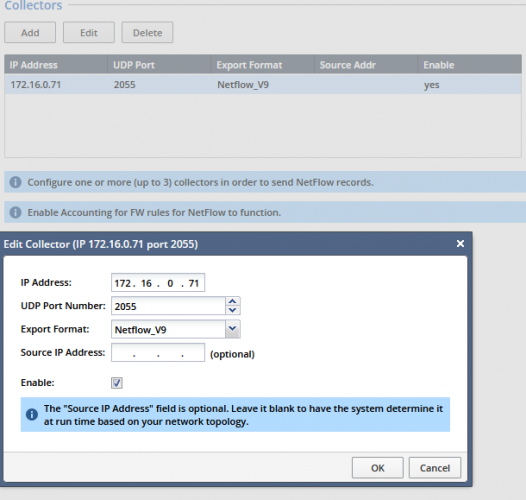This screenshot has height=500, width=526.
Task: Click the Add collector button
Action: click(30, 33)
